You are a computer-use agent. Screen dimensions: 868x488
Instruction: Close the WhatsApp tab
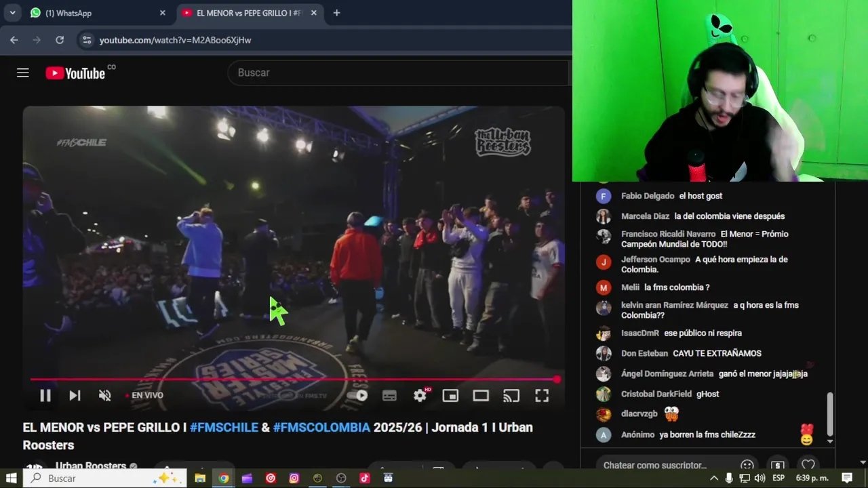click(162, 13)
